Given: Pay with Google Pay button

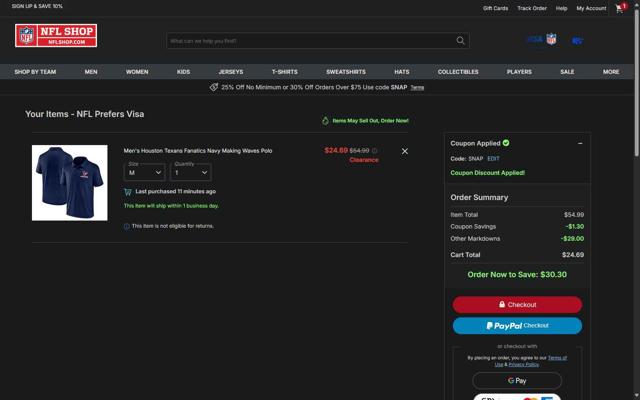Looking at the screenshot, I should [x=517, y=380].
